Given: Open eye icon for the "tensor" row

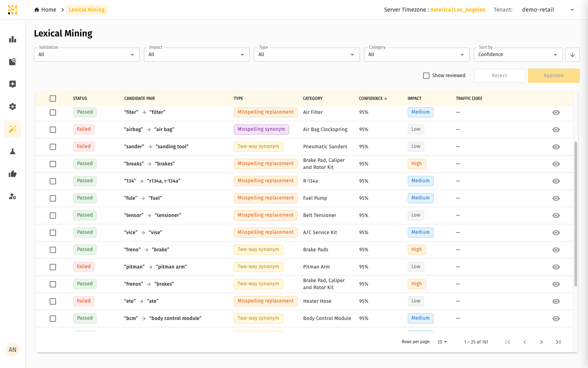Looking at the screenshot, I should click(x=556, y=216).
